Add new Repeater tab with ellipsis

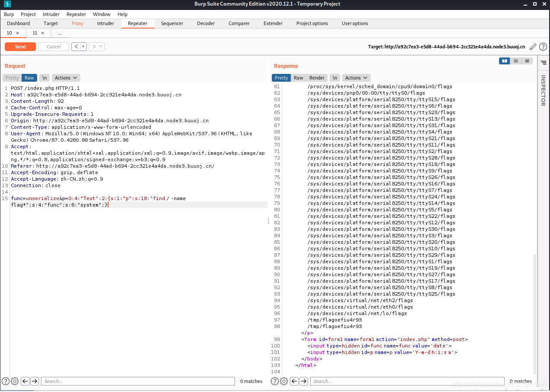[x=60, y=33]
